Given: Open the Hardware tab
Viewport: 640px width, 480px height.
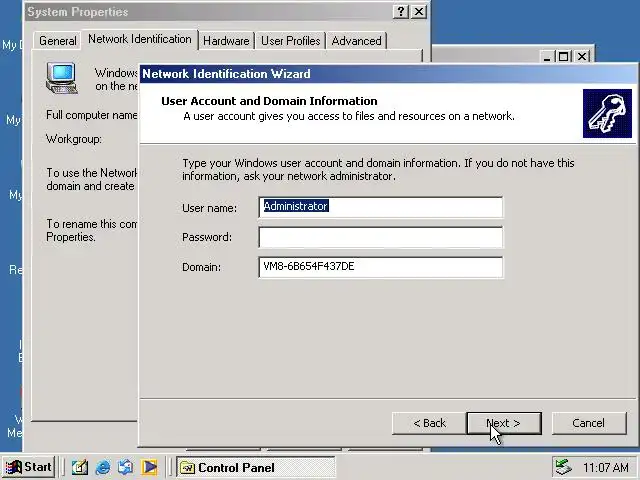Looking at the screenshot, I should click(226, 41).
